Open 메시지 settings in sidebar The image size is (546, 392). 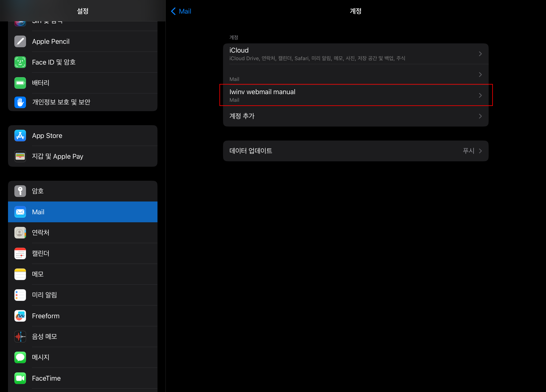(x=83, y=357)
